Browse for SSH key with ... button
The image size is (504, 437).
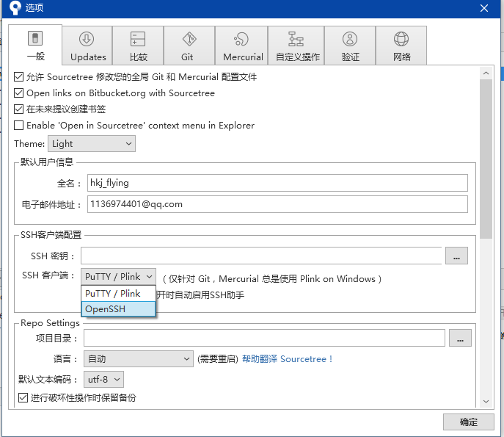456,256
